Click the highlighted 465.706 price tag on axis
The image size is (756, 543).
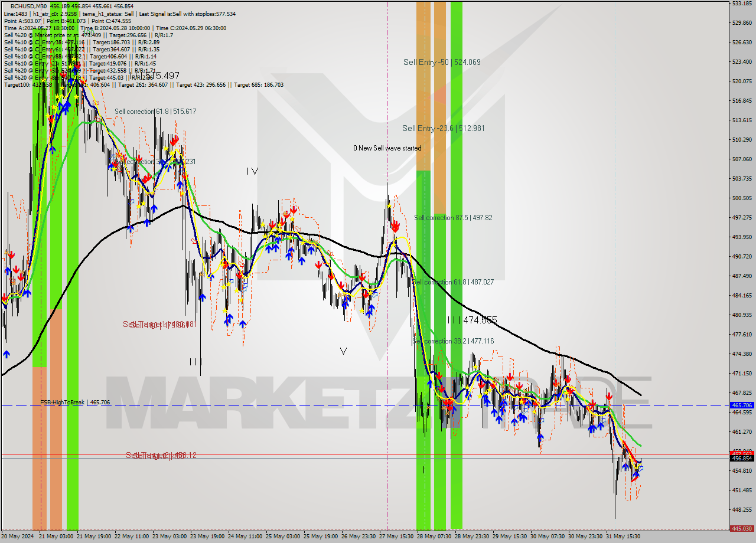coord(742,405)
